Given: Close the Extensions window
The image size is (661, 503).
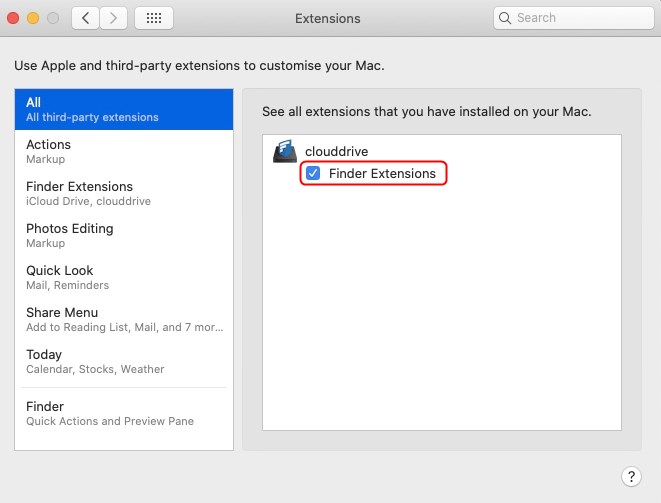Looking at the screenshot, I should click(x=13, y=18).
